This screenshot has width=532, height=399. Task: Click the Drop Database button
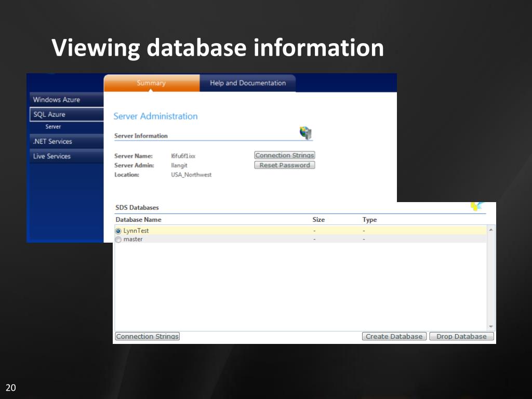click(461, 336)
